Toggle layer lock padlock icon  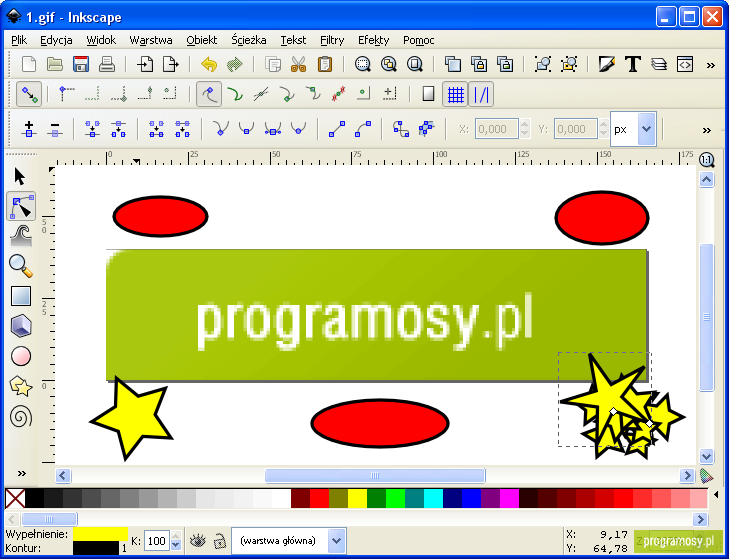(219, 540)
